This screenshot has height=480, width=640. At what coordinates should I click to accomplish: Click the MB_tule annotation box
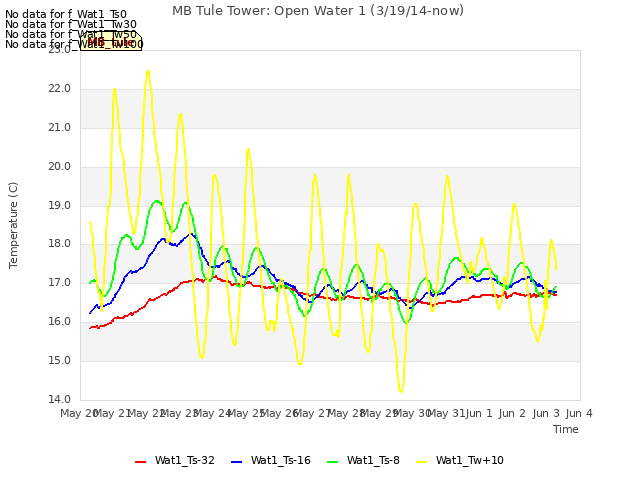[111, 41]
